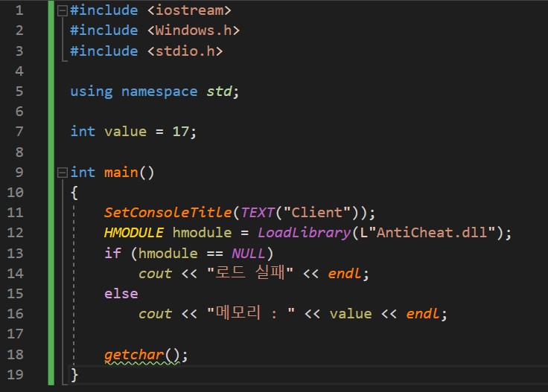Click line number 7 in the gutter
548x392 pixels.
(x=19, y=132)
